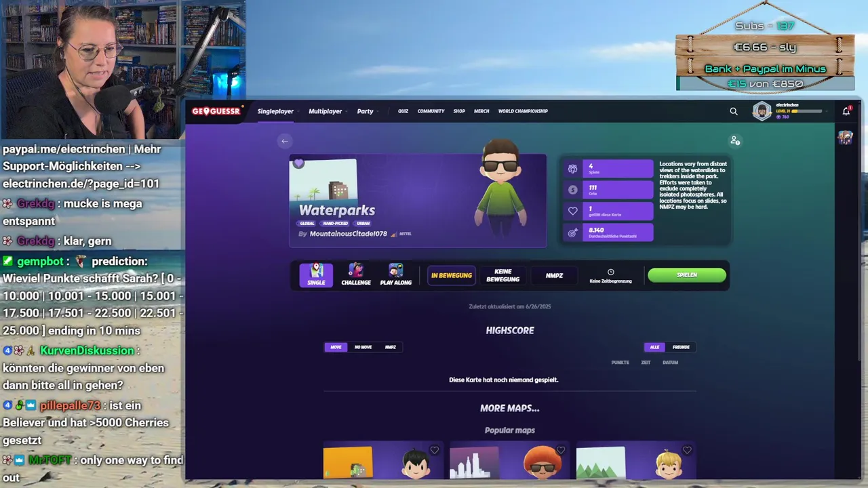This screenshot has height=488, width=868.
Task: Expand the Singleplayer menu
Action: point(277,111)
